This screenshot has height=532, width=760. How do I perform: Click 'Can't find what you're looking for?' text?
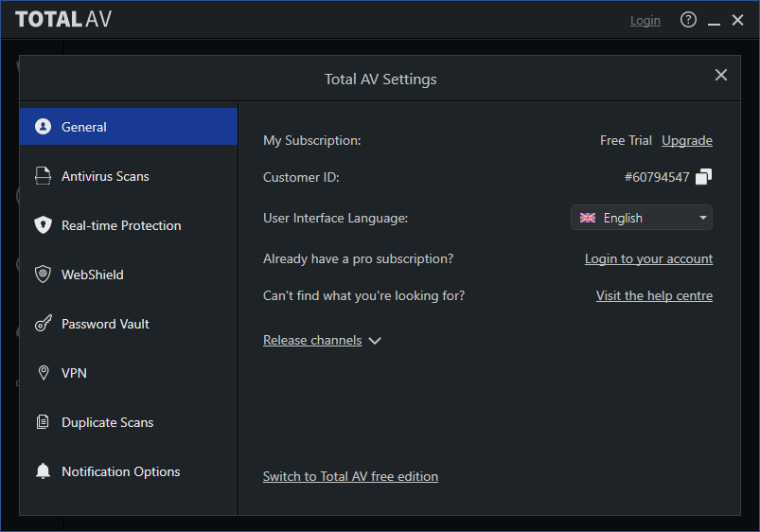coord(363,295)
